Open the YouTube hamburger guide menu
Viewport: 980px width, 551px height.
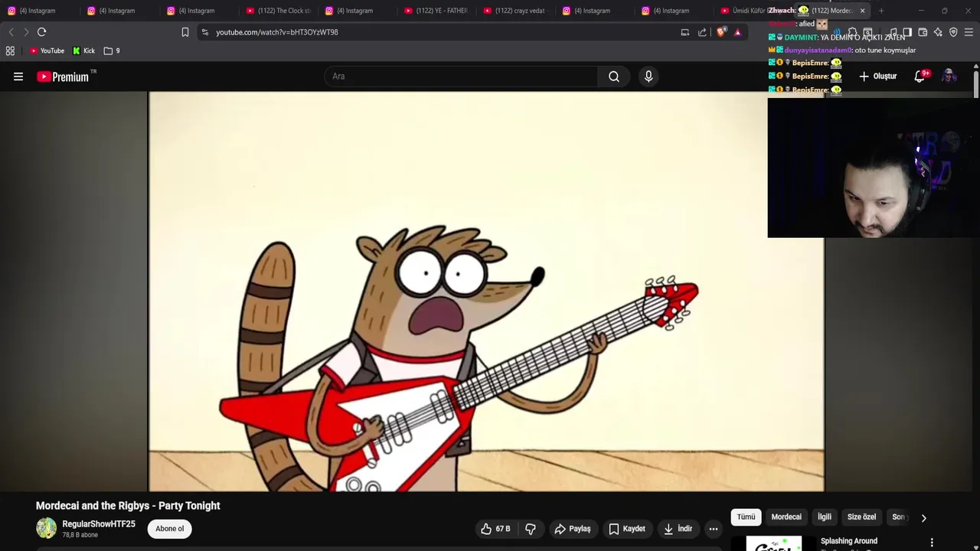tap(18, 77)
